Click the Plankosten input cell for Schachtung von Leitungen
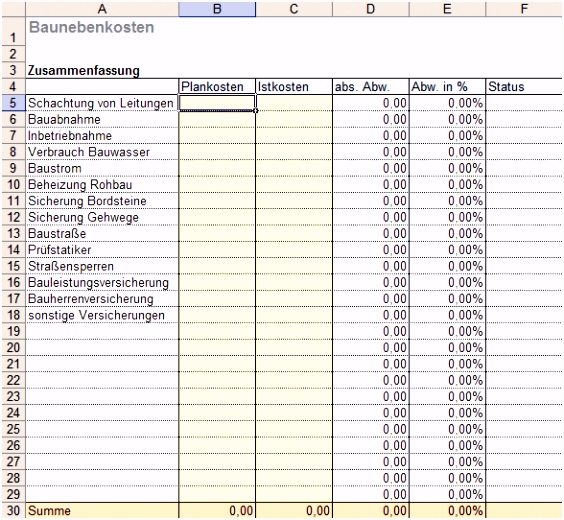The image size is (564, 520). (x=217, y=103)
